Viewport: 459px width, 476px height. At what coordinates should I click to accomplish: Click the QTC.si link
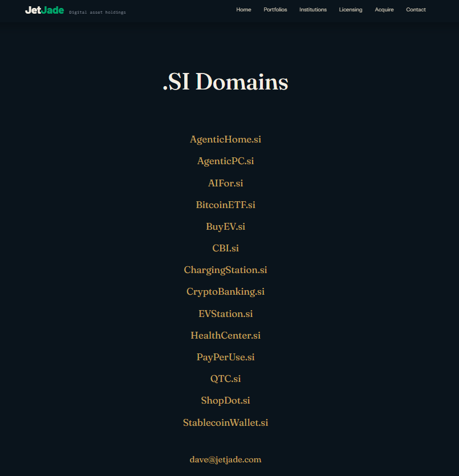coord(226,379)
